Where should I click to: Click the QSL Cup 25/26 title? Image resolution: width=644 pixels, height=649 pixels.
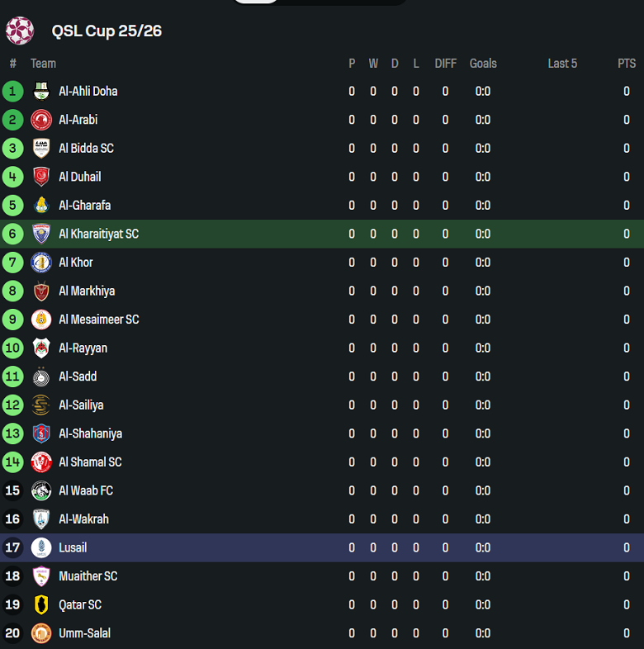107,31
